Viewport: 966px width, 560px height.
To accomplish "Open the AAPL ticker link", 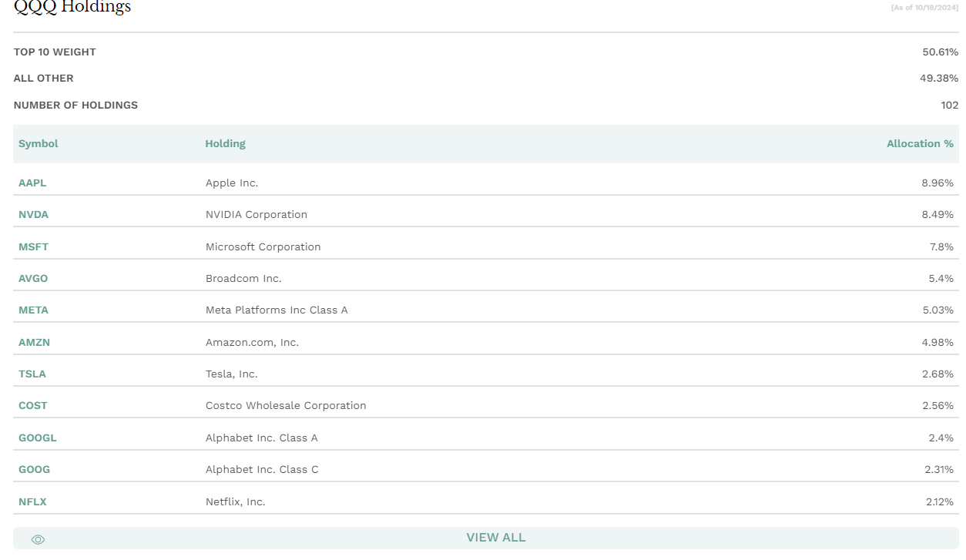I will click(32, 183).
